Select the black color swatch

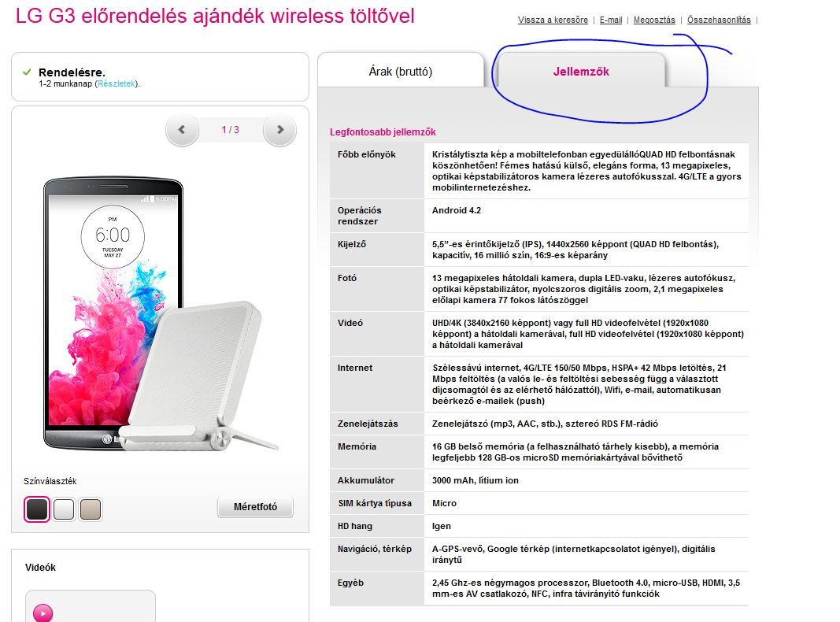(x=37, y=509)
